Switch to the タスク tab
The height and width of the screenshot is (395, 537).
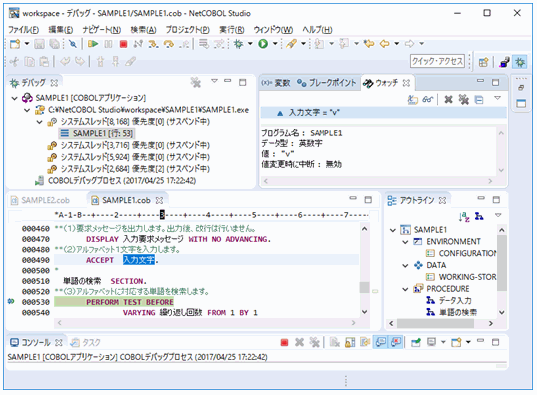tap(86, 343)
